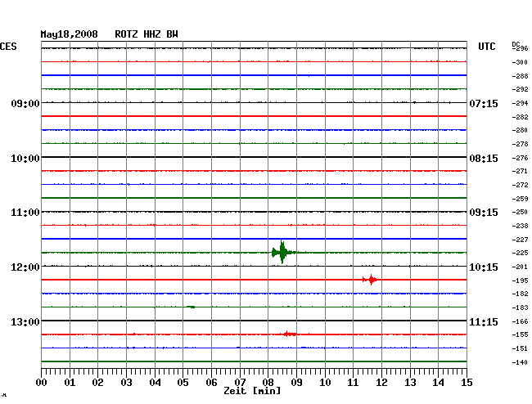Click the -166 DC offset value
This screenshot has height=404, width=532.
(520, 321)
